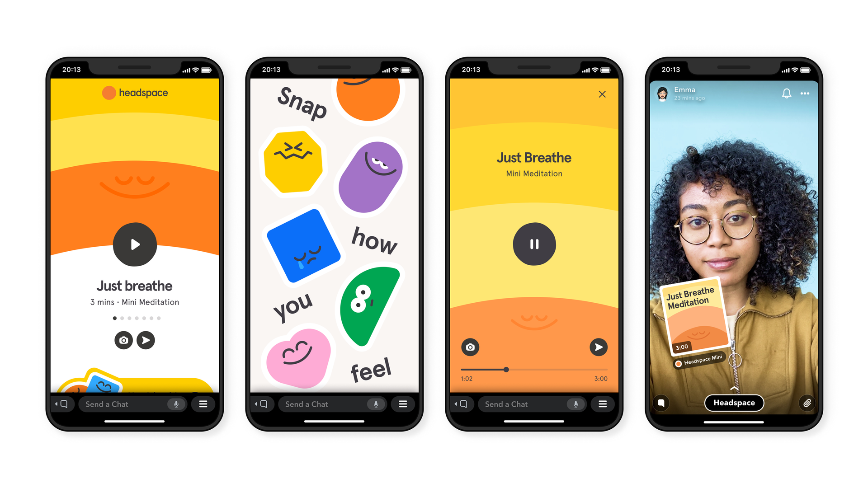Click the forward play icon below Just Breathe
The height and width of the screenshot is (488, 868).
coord(145,340)
